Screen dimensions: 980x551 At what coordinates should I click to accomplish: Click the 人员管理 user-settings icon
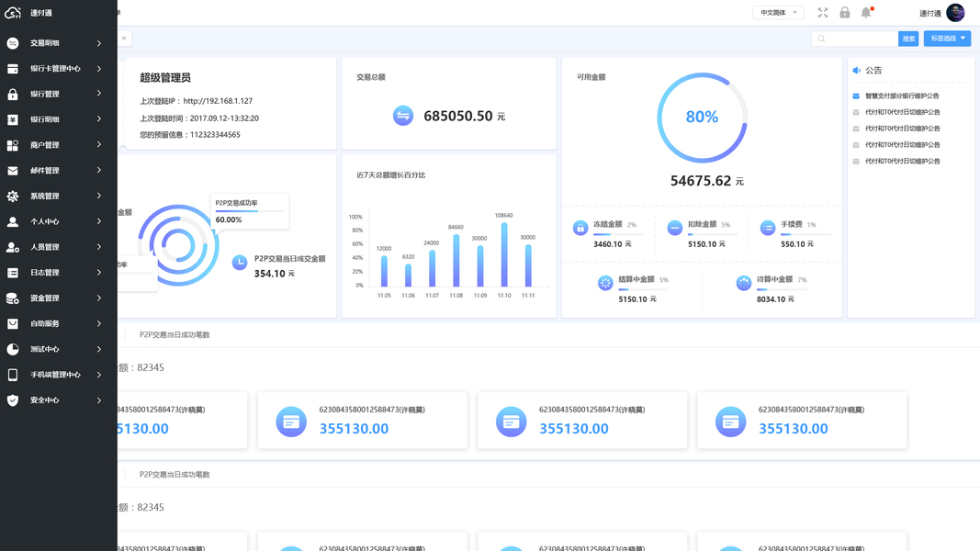pyautogui.click(x=13, y=247)
